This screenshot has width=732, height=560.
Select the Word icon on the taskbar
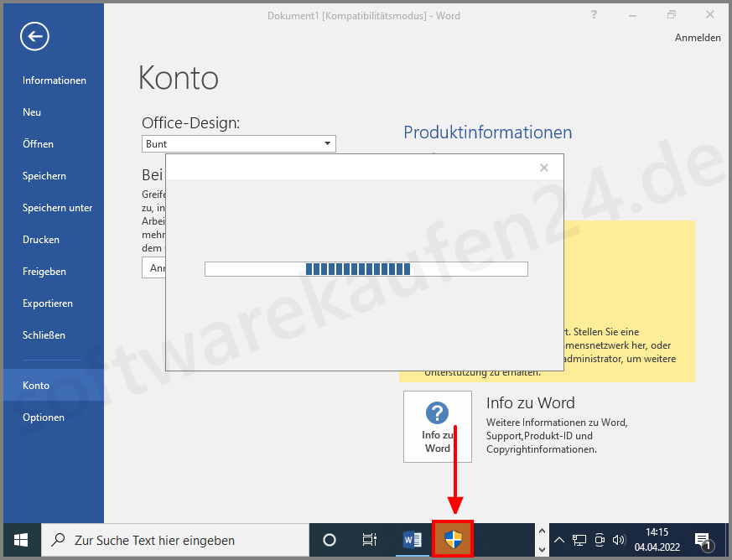[x=412, y=539]
